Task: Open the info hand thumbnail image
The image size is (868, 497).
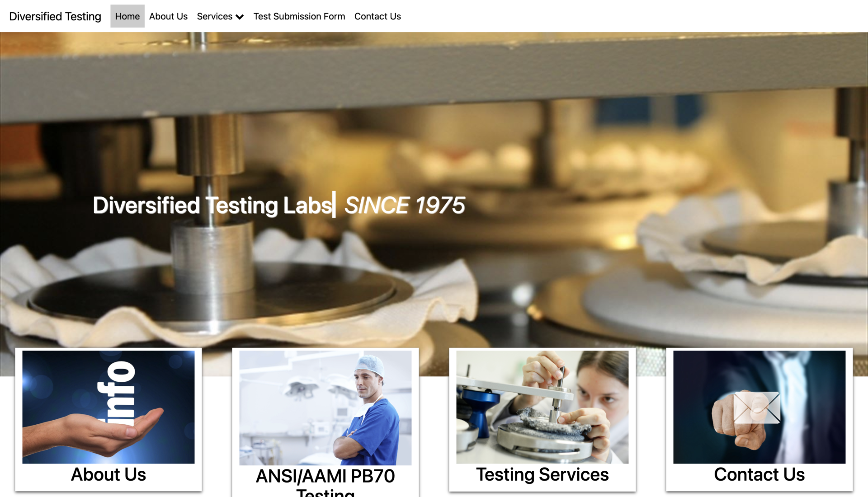Action: [x=108, y=407]
